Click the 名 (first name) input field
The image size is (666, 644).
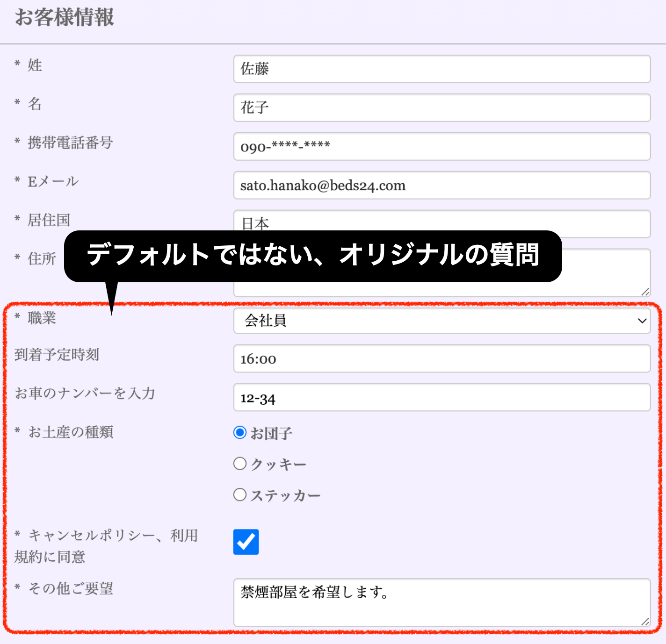[x=442, y=108]
